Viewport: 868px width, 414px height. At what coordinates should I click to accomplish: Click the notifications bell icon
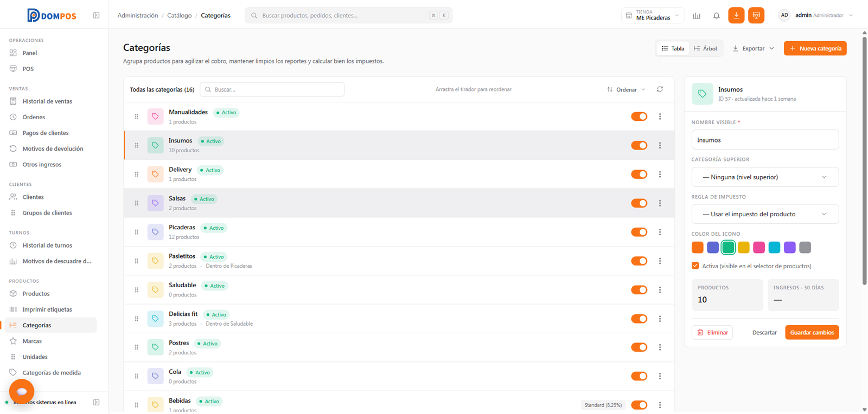[x=716, y=16]
